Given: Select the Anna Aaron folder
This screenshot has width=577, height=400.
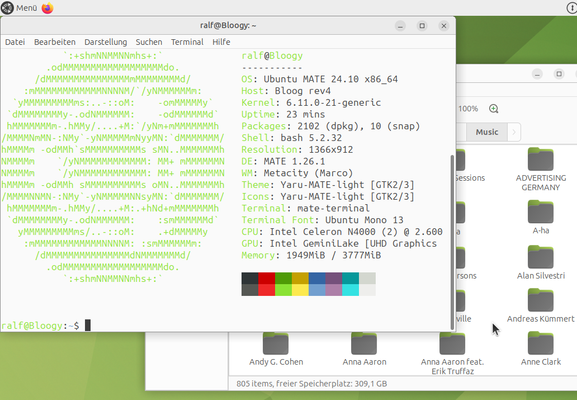Looking at the screenshot, I should tap(364, 349).
